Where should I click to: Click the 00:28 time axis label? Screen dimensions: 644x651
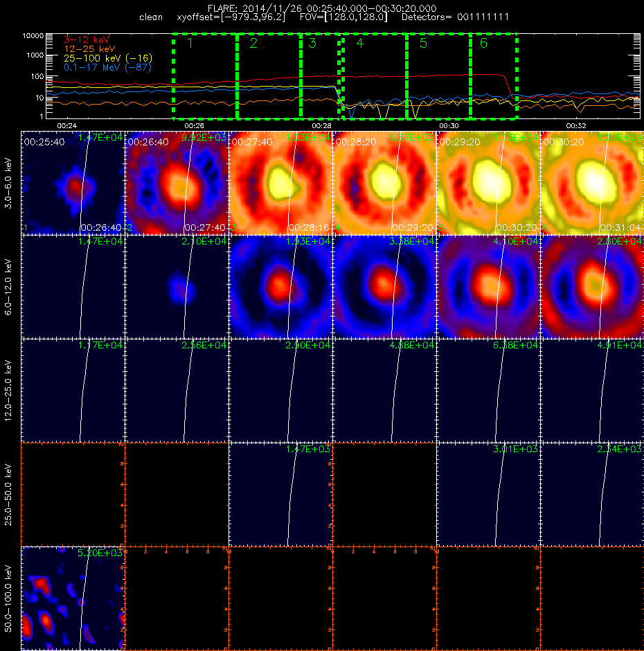(x=322, y=126)
